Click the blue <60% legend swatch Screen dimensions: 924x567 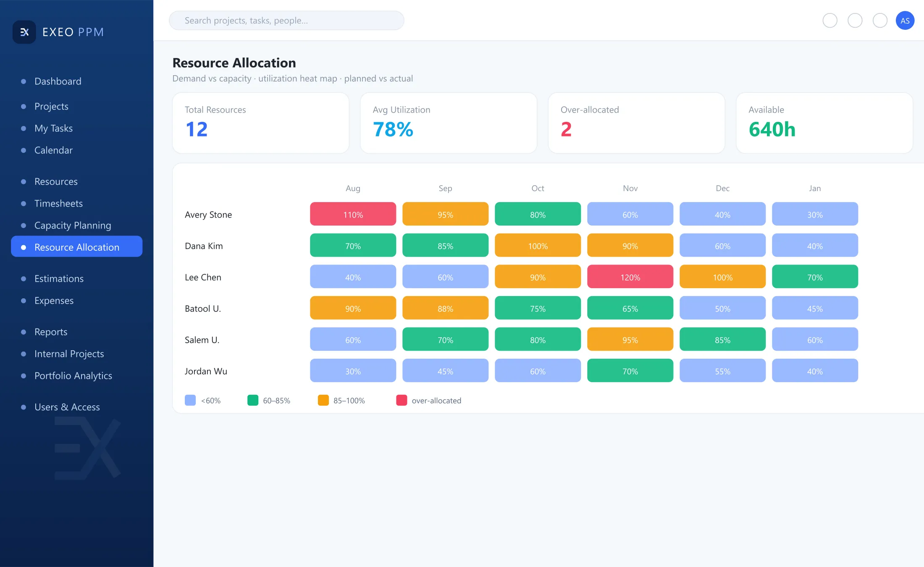(190, 400)
